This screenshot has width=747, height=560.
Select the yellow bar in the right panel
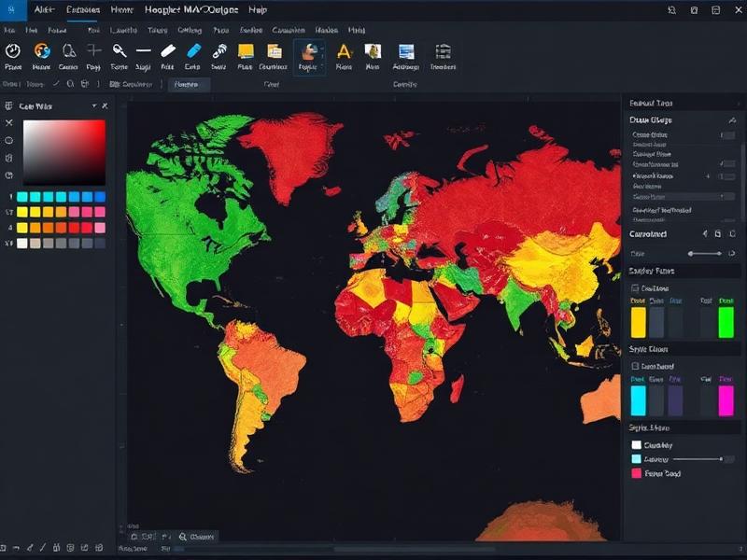pyautogui.click(x=638, y=322)
